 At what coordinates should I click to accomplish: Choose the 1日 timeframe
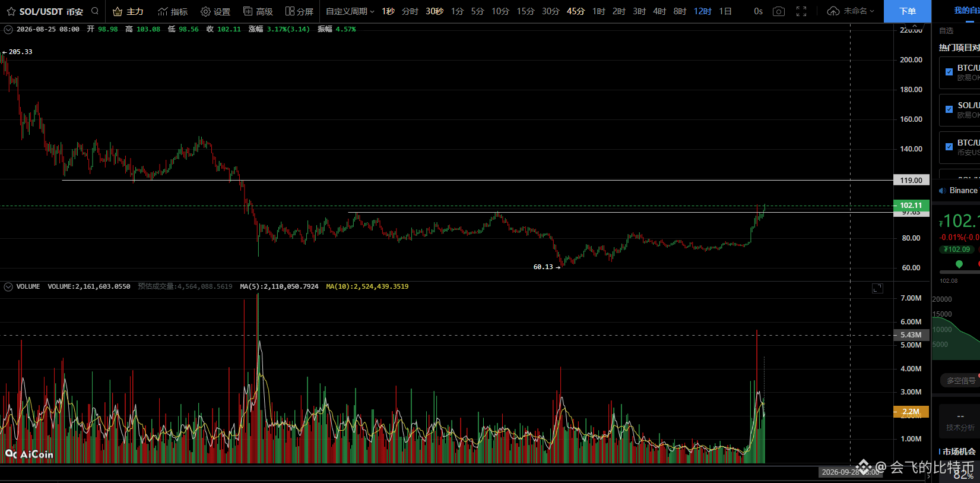tap(725, 11)
